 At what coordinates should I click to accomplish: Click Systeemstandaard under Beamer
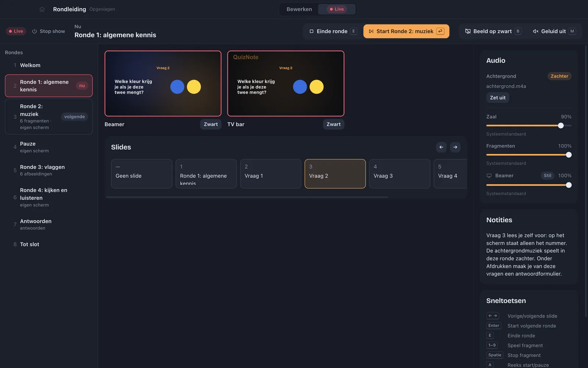coord(506,194)
